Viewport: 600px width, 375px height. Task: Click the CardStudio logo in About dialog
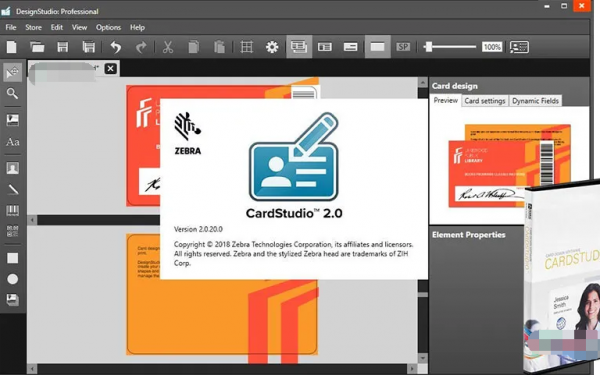click(293, 157)
